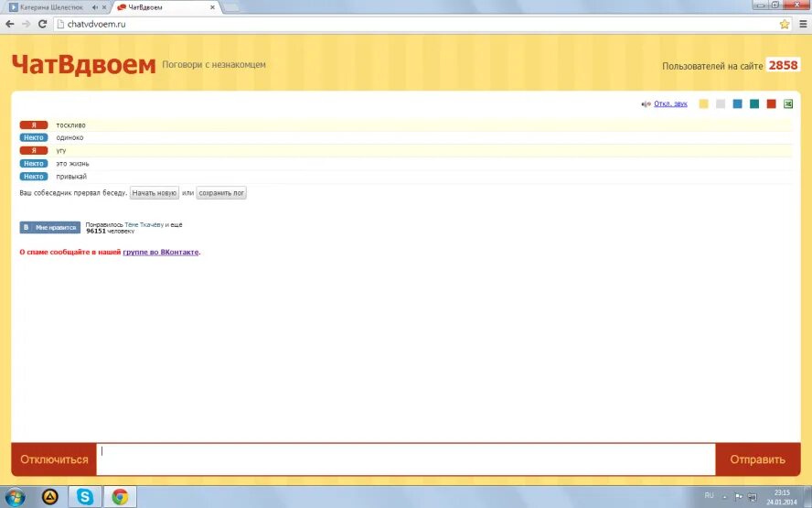The image size is (812, 508).
Task: Click the green patterned theme icon
Action: [x=788, y=104]
